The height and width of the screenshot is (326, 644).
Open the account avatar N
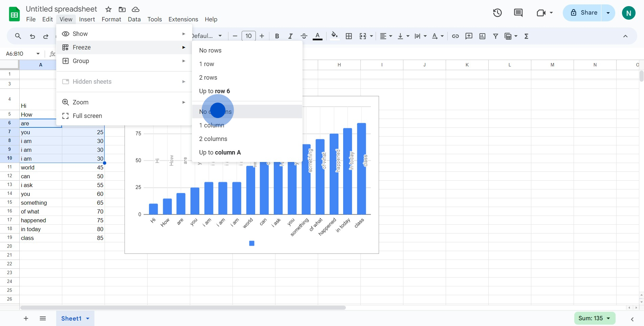coord(628,13)
